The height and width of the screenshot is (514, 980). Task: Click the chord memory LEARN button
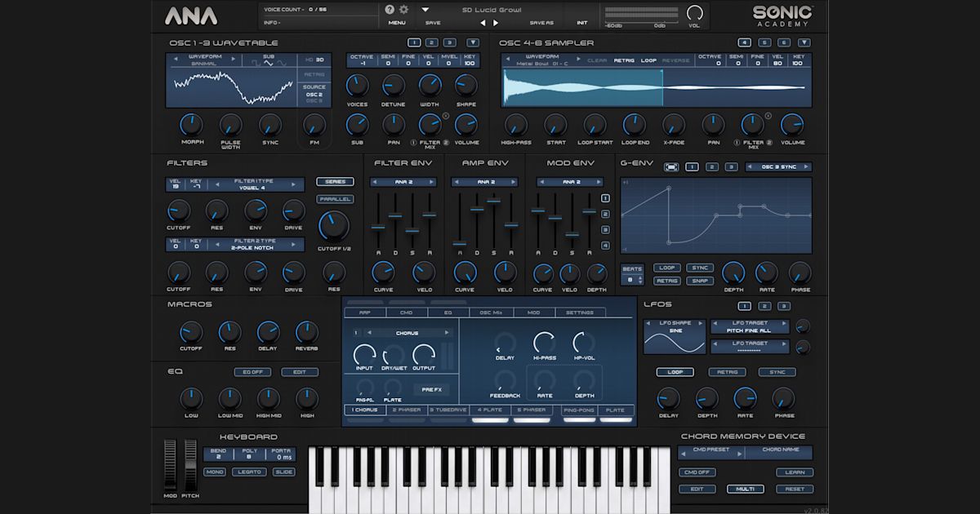(795, 472)
